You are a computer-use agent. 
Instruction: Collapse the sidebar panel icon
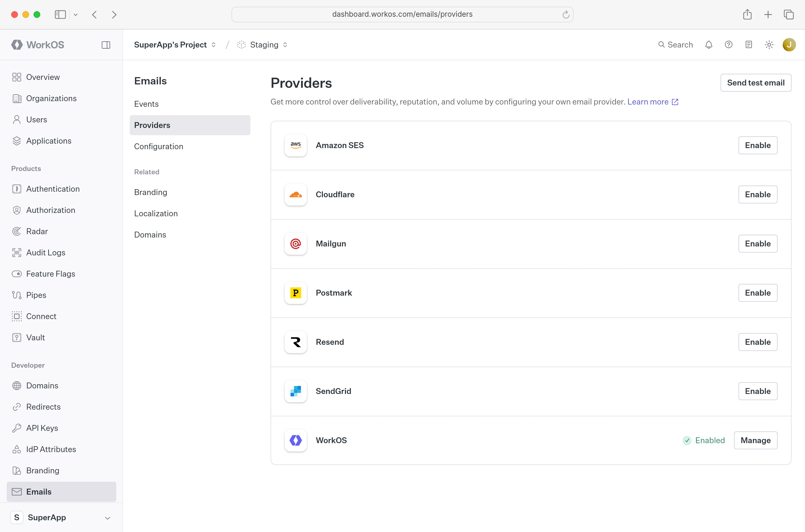click(106, 45)
